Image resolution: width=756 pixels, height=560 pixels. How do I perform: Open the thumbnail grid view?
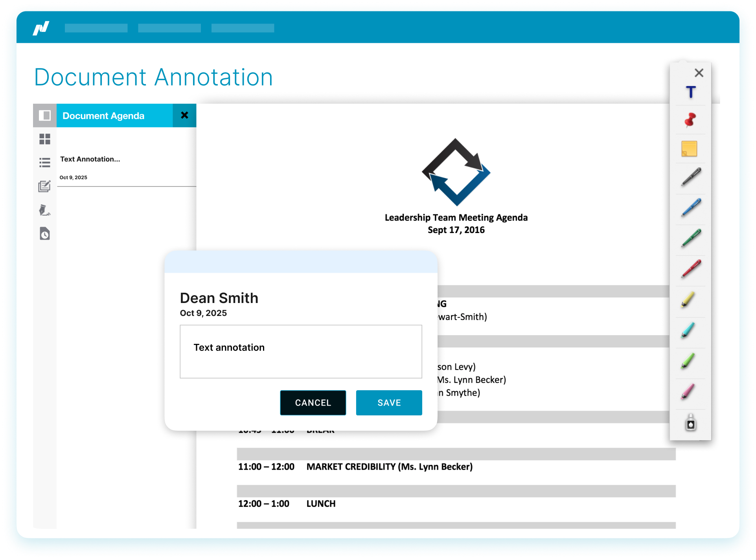(x=45, y=139)
